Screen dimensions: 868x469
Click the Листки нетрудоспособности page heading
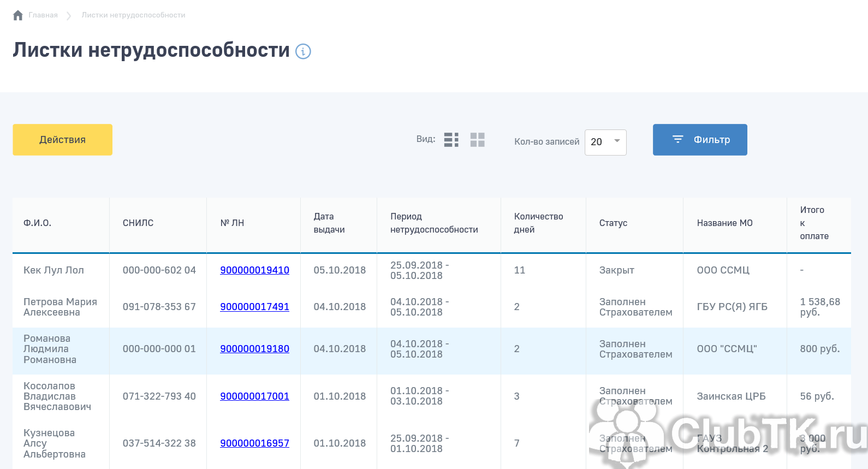click(x=151, y=50)
